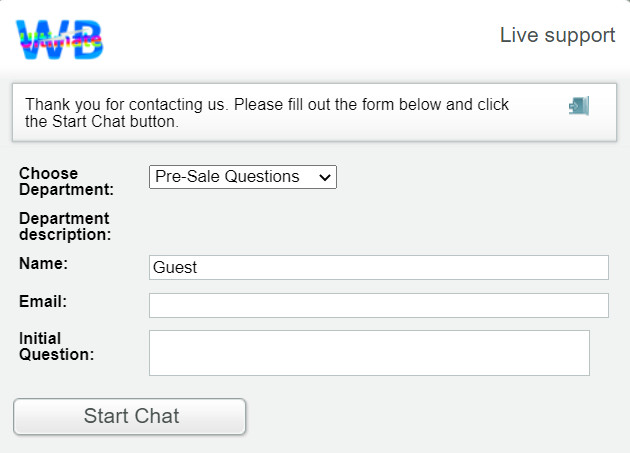Screen dimensions: 630x453
Task: Click the Pre-Sale Questions selected option text
Action: pos(227,177)
